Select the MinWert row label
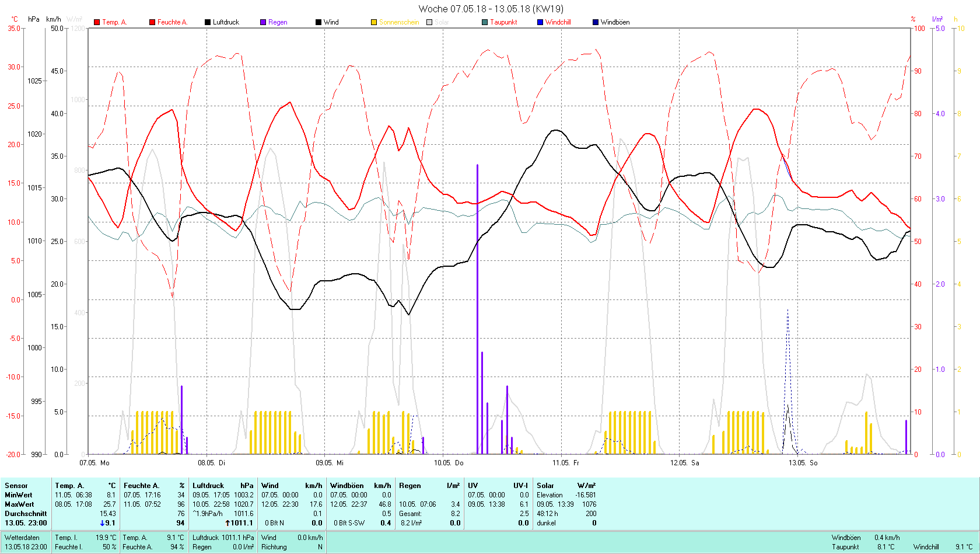 pos(19,495)
